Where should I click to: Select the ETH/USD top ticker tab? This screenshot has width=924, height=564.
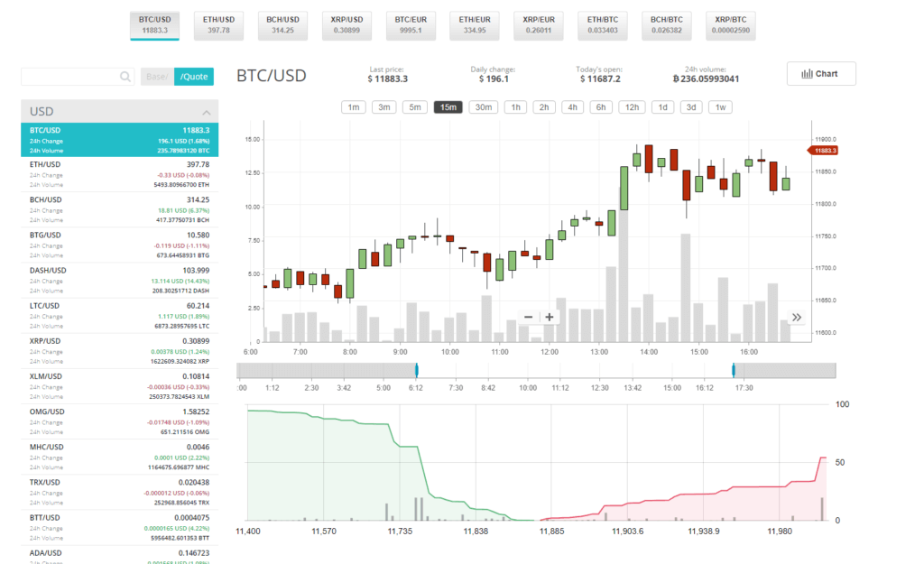pyautogui.click(x=218, y=25)
